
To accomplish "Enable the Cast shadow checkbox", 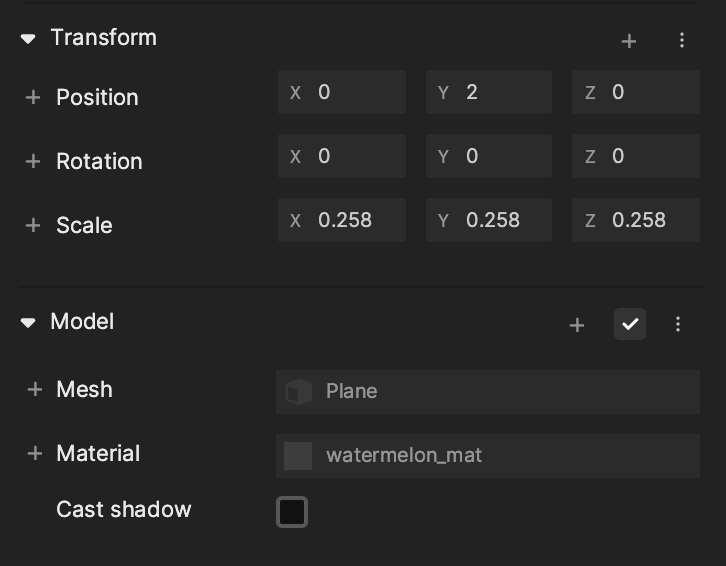I will [292, 512].
